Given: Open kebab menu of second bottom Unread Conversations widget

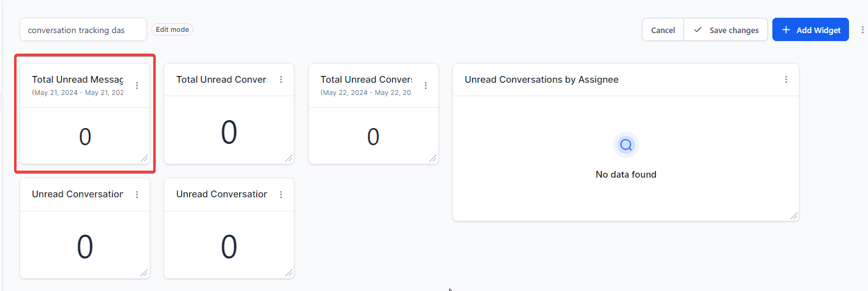Looking at the screenshot, I should pos(281,195).
